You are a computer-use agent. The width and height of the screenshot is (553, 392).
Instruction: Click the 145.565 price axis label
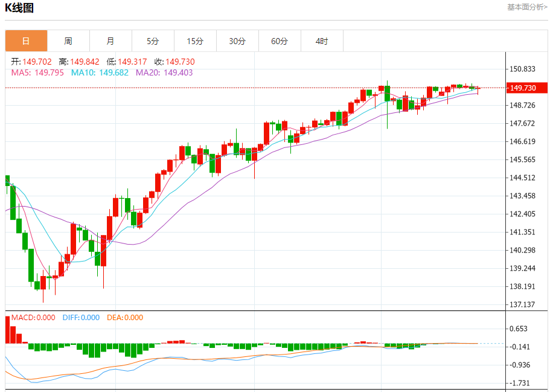coord(522,160)
